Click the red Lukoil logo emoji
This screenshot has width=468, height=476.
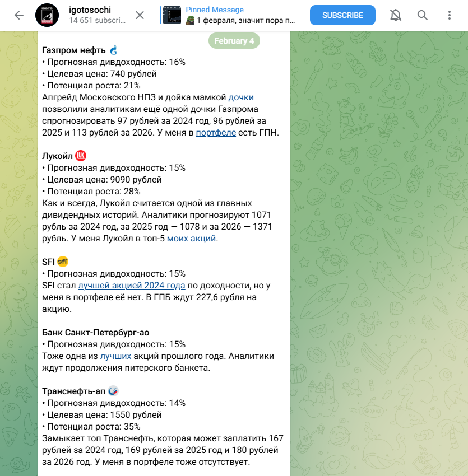coord(81,156)
